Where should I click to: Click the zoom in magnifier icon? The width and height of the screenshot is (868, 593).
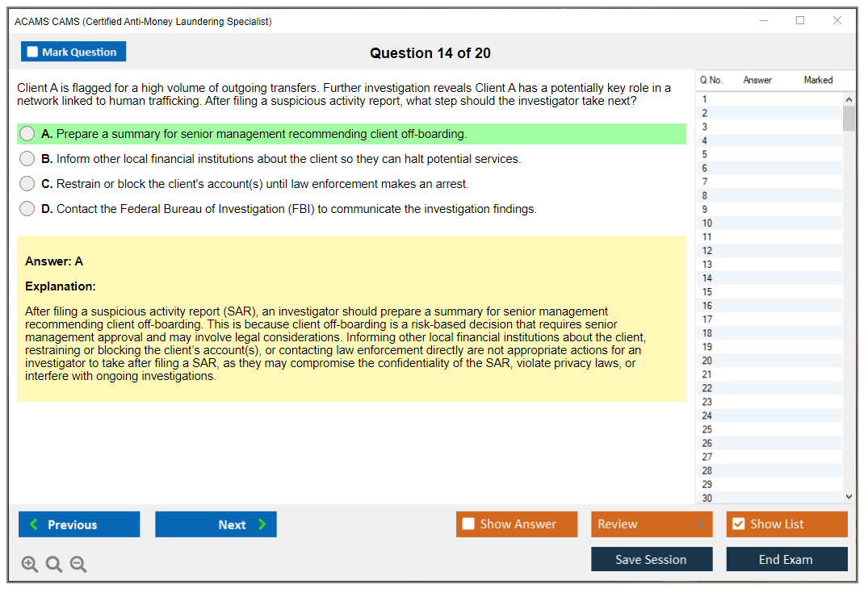30,565
